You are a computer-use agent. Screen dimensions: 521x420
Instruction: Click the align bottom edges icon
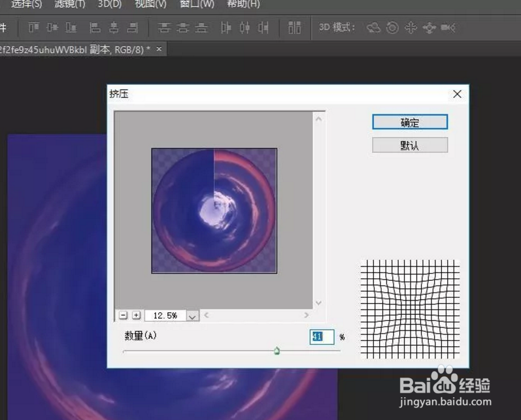[71, 27]
